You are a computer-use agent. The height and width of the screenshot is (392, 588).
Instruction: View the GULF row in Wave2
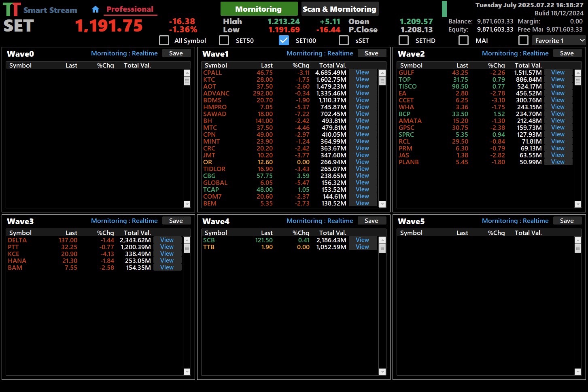click(x=558, y=73)
